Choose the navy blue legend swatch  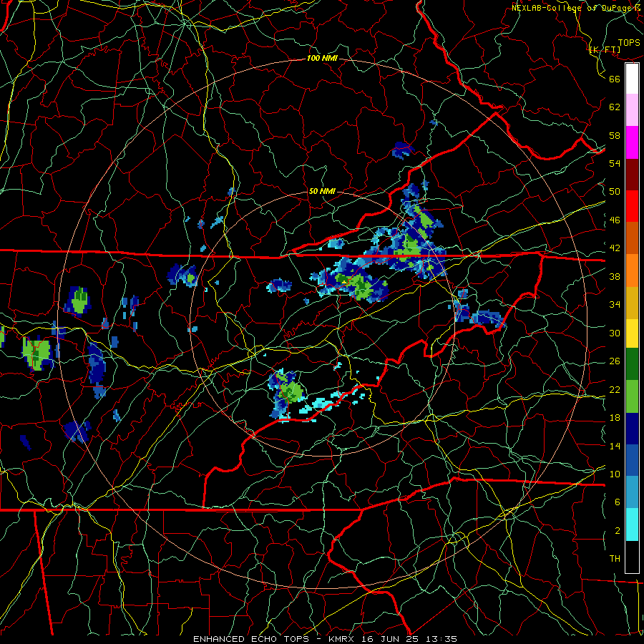[x=632, y=429]
